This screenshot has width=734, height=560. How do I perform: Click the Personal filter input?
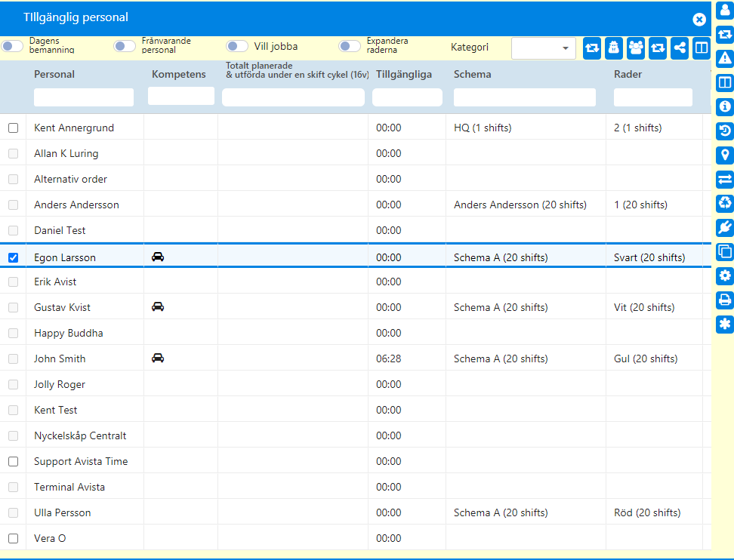[x=84, y=97]
